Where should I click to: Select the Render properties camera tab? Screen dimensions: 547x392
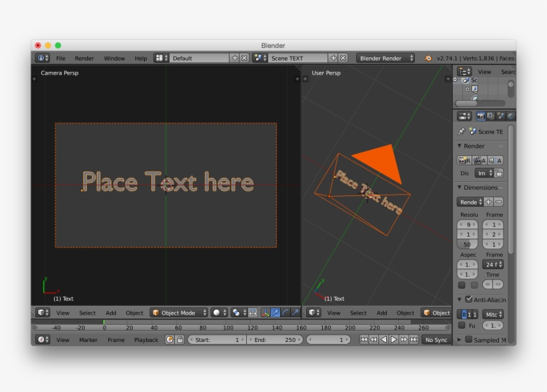point(481,116)
